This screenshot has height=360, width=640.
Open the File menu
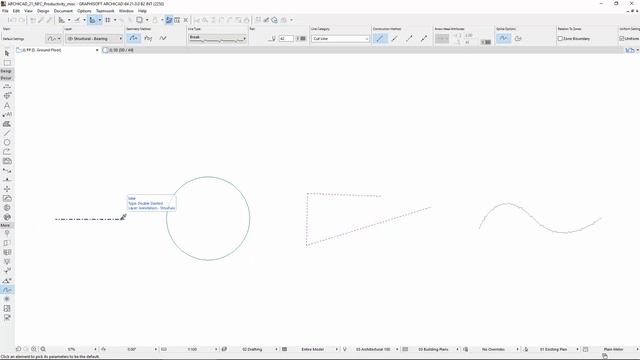[x=5, y=11]
